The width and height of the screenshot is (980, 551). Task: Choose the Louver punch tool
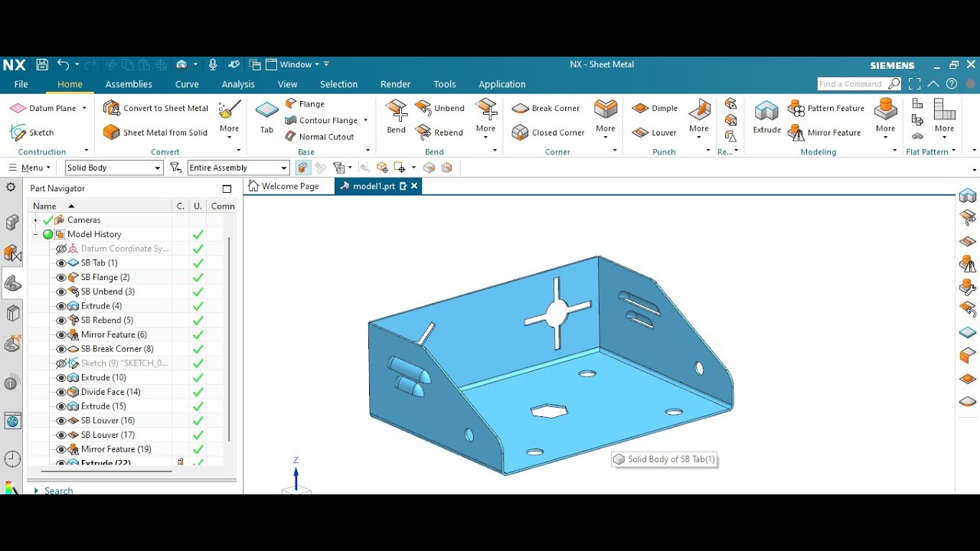(655, 132)
